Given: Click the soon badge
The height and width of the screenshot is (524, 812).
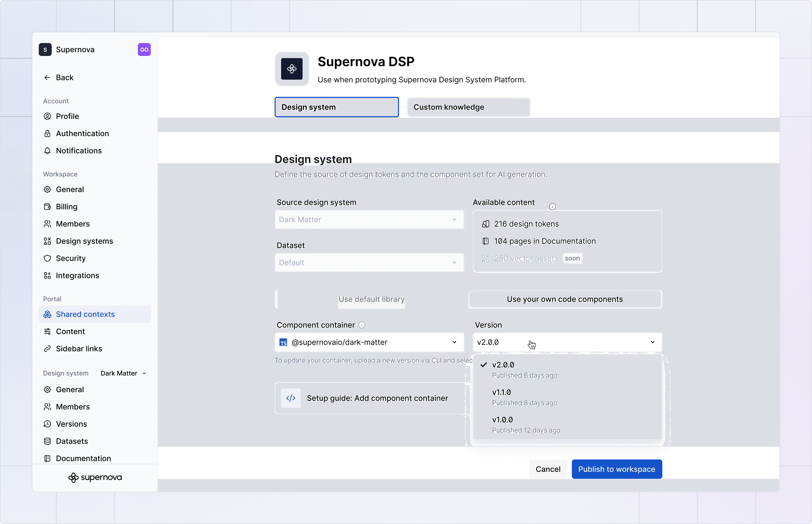Looking at the screenshot, I should [x=572, y=258].
